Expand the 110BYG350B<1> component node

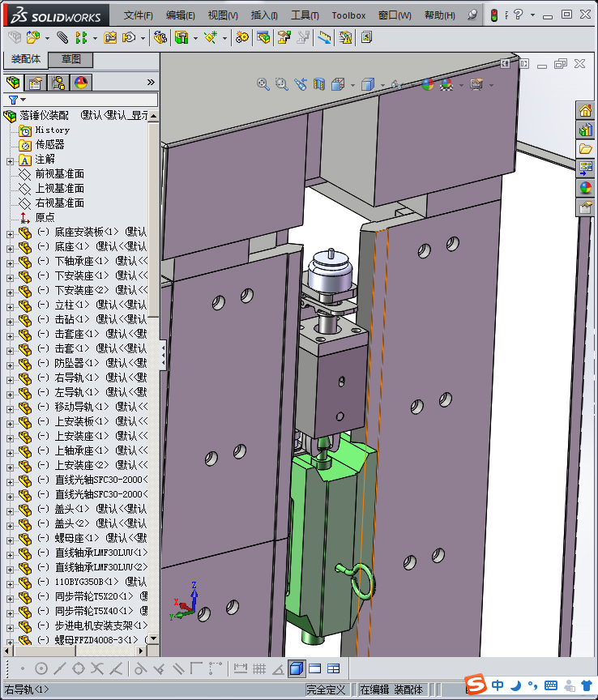click(x=10, y=584)
